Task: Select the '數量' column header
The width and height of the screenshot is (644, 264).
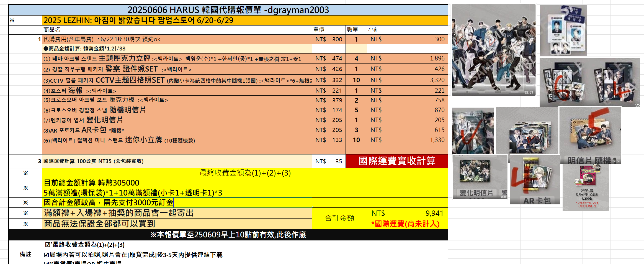Action: [356, 30]
